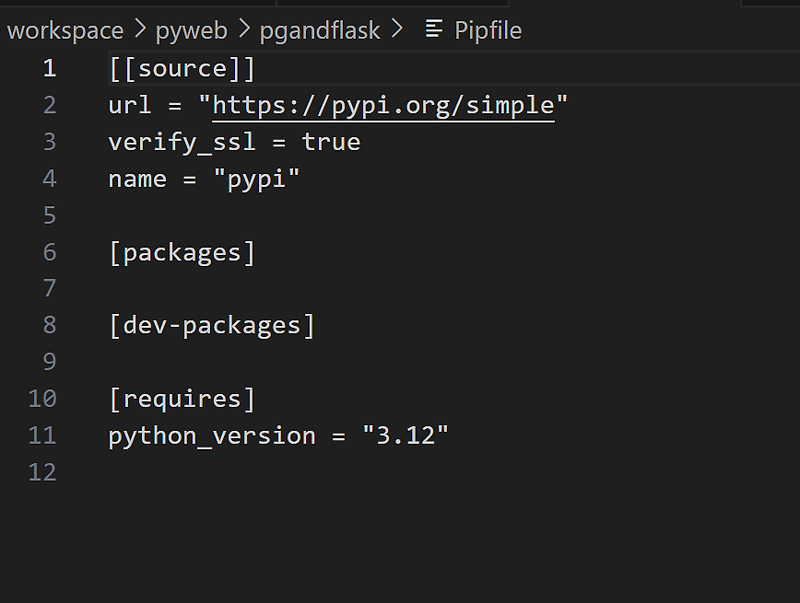Follow the pypi.org simple index link
800x603 pixels.
385,104
